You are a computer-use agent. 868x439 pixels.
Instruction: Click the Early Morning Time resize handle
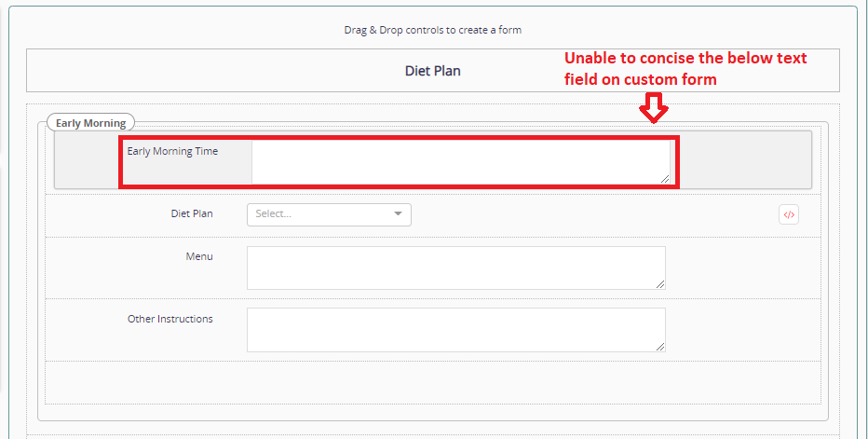664,177
